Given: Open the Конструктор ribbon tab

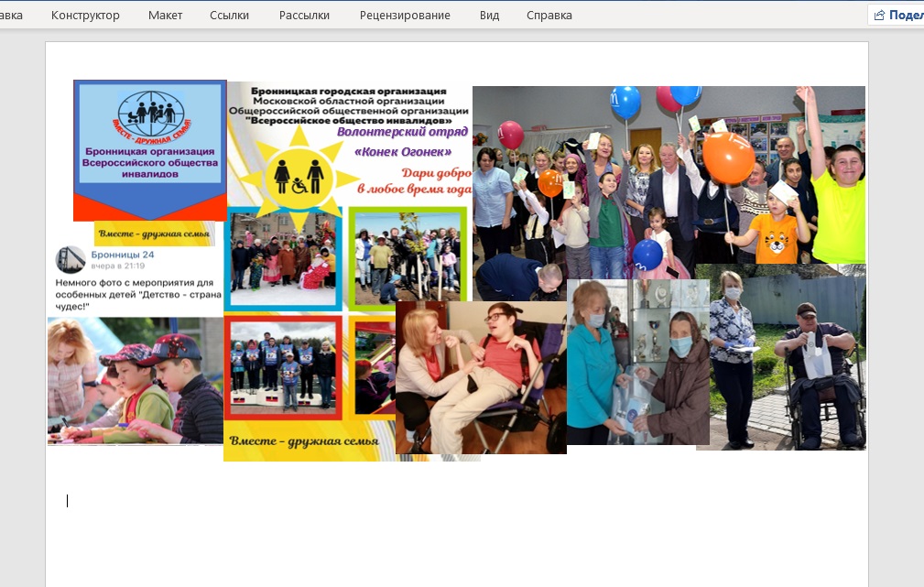Looking at the screenshot, I should click(x=85, y=16).
